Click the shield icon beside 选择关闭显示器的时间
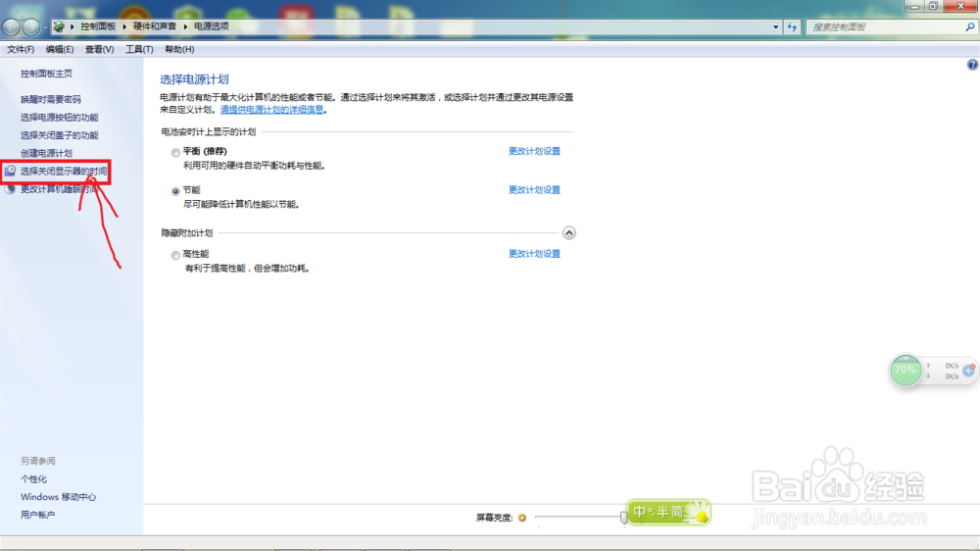The width and height of the screenshot is (980, 551). pos(10,171)
